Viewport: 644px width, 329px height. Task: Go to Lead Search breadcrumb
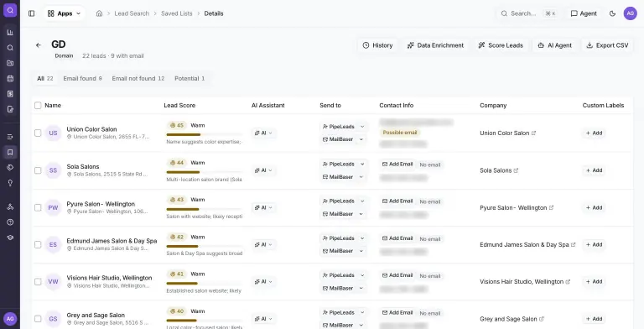132,13
